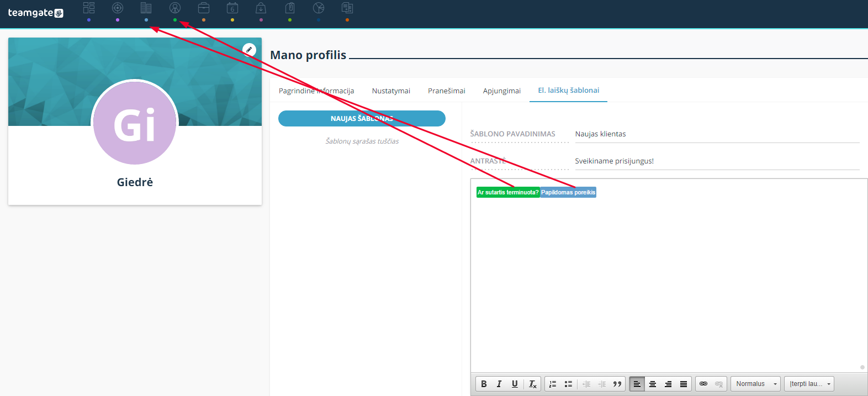Open the pie chart insights icon in navigation

coord(319,8)
